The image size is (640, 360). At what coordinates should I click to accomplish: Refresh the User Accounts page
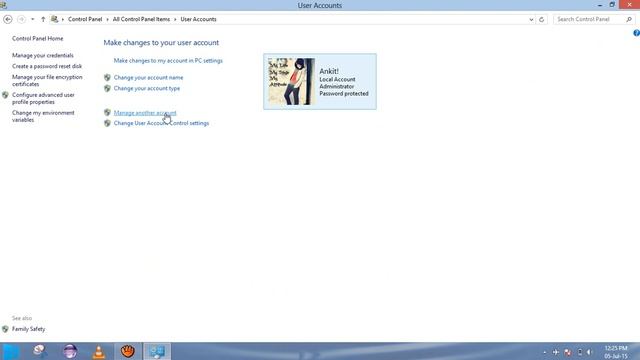(542, 19)
